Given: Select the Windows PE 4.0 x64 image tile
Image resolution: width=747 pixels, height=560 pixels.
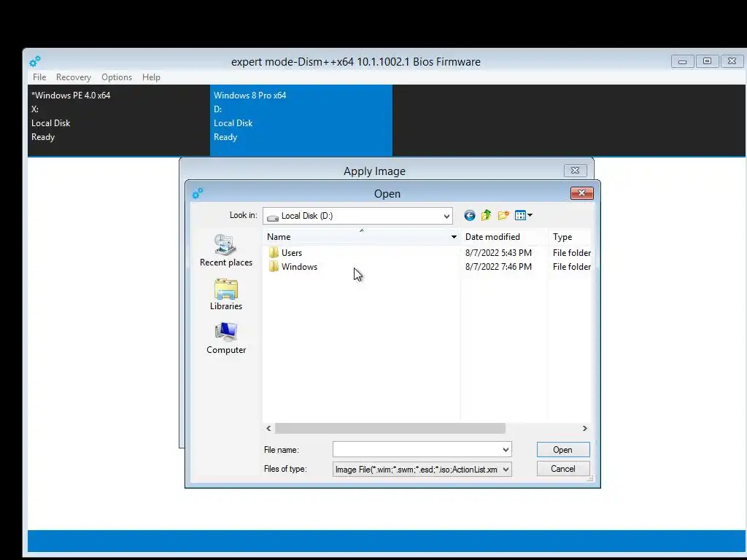Looking at the screenshot, I should click(x=119, y=120).
